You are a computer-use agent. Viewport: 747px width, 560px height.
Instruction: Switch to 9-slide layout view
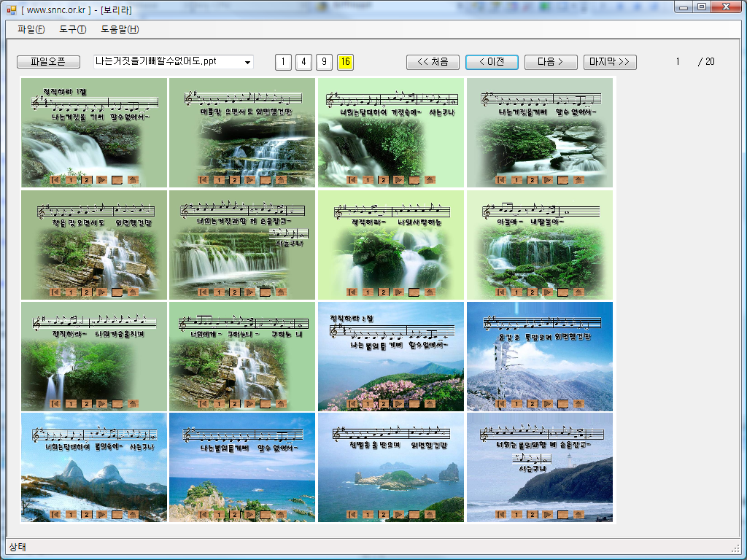[x=325, y=62]
